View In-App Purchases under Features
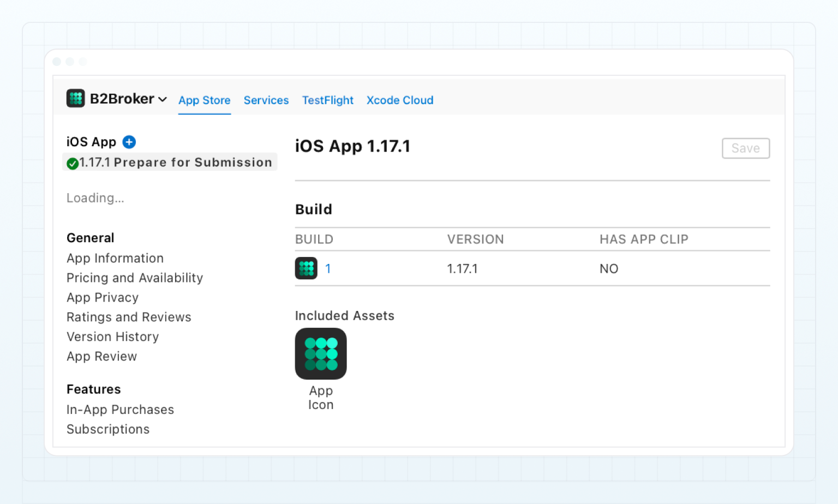838x504 pixels. 120,410
